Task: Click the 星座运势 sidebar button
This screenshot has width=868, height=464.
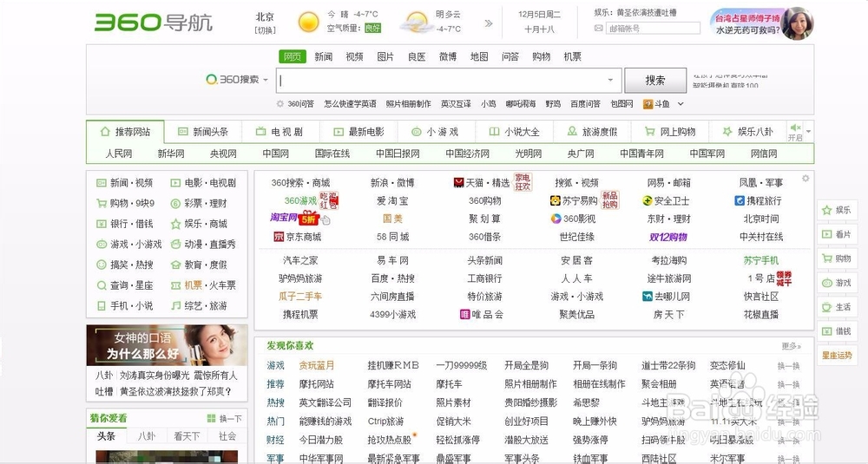Action: coord(837,356)
